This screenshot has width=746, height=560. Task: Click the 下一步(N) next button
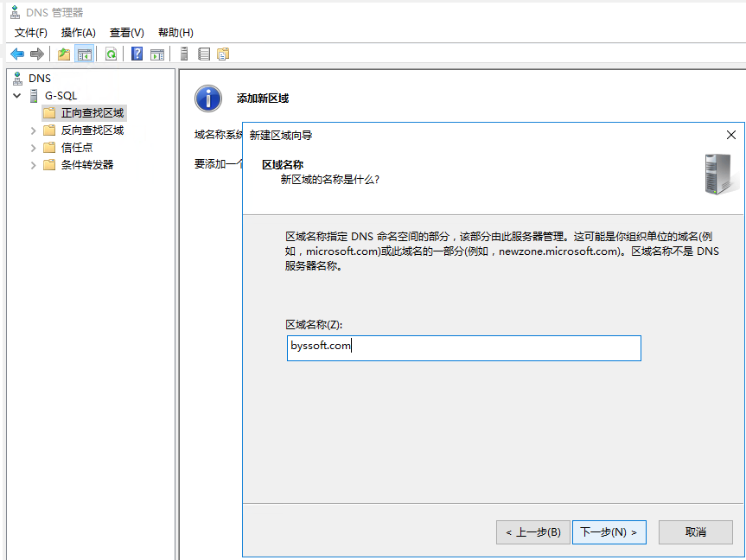(609, 532)
